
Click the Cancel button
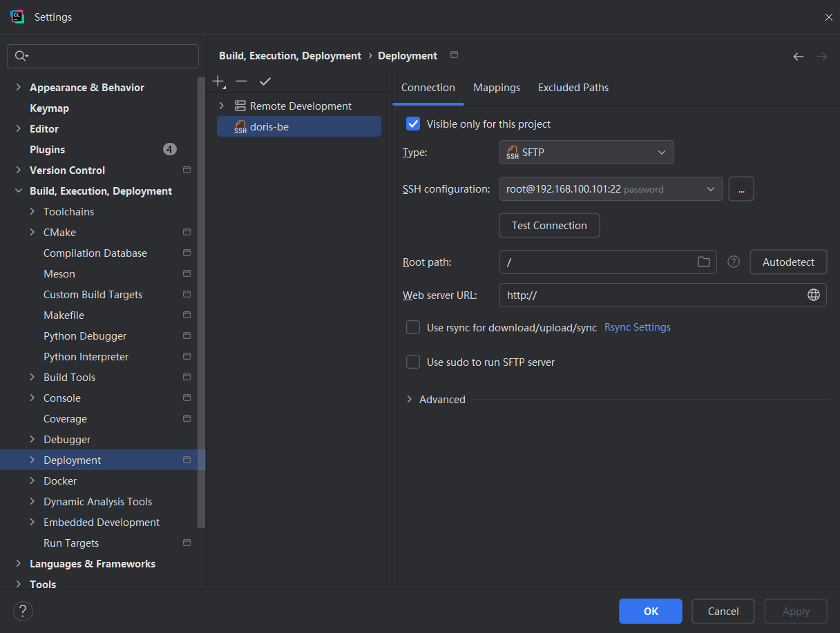[723, 612]
